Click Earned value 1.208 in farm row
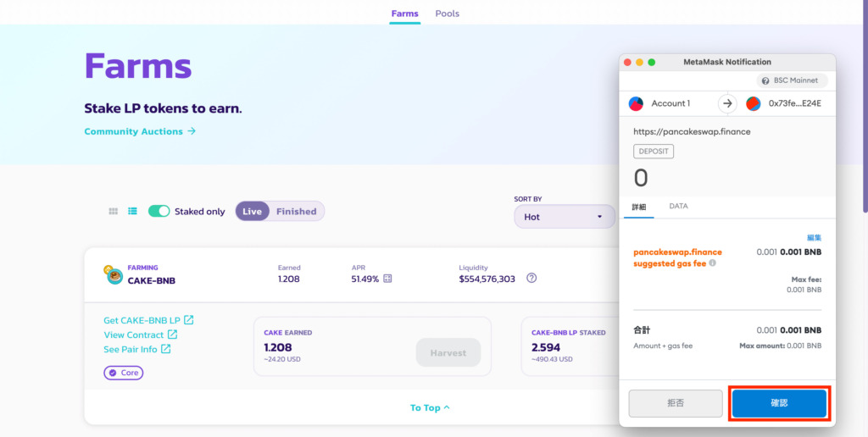 (x=289, y=279)
